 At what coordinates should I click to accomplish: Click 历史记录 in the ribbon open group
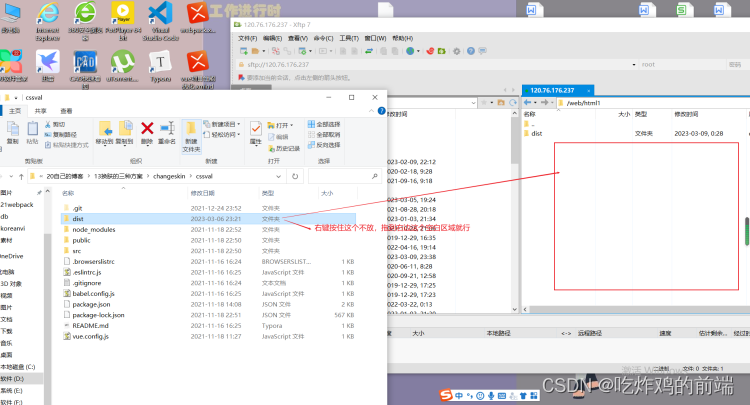pos(284,149)
